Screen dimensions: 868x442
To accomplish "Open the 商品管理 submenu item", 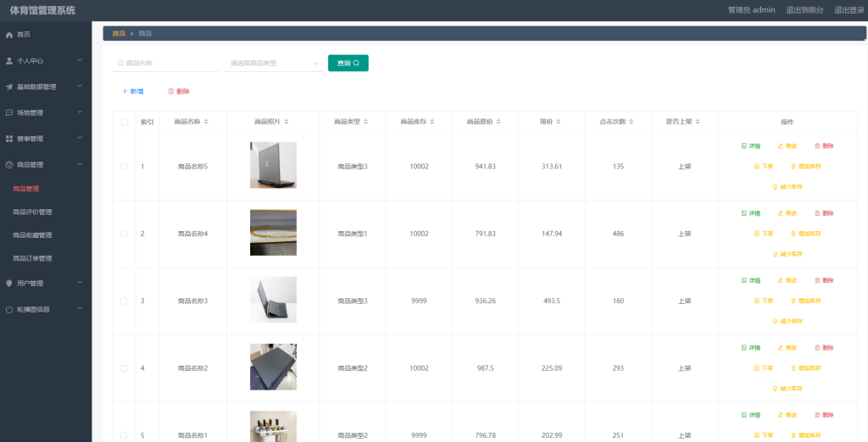I will click(26, 189).
